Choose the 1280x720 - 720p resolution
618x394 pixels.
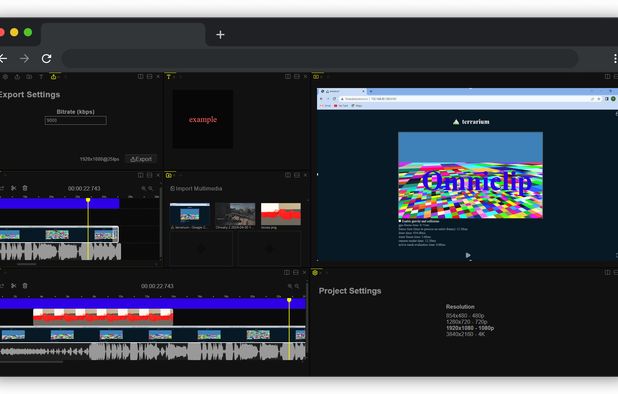(466, 322)
